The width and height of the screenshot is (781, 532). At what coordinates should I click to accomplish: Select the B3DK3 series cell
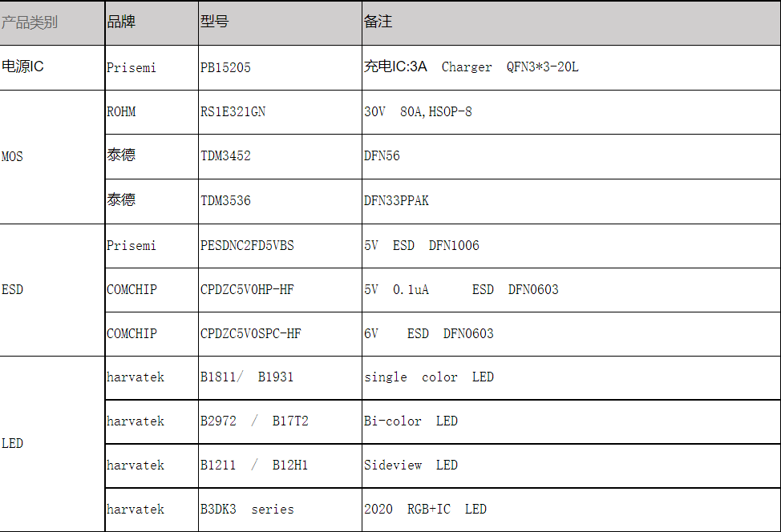coord(281,510)
